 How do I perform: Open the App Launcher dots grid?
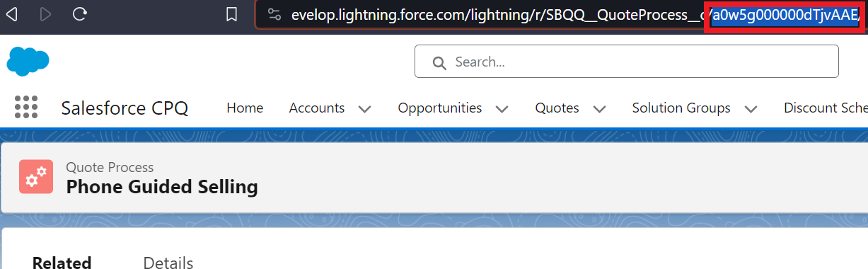pyautogui.click(x=26, y=108)
